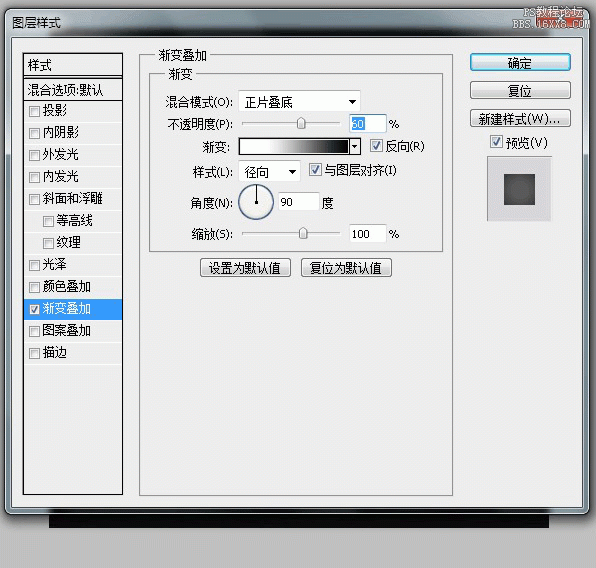The image size is (596, 568).
Task: Open the 斜面和浮雕 settings entry
Action: pyautogui.click(x=73, y=198)
